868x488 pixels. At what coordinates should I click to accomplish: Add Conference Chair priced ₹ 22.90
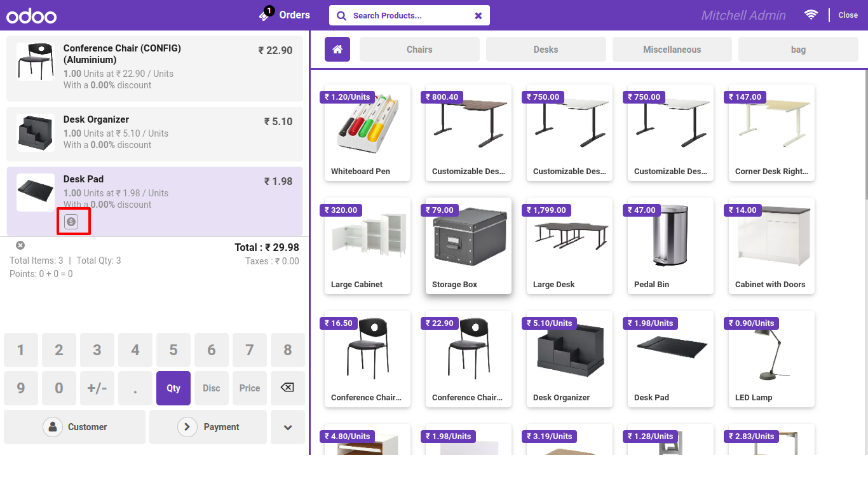coord(468,359)
